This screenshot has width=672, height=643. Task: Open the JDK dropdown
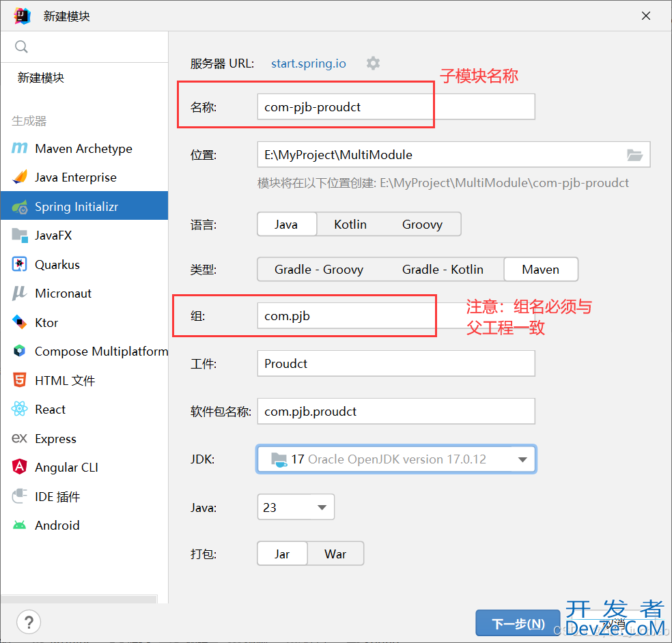(x=396, y=459)
